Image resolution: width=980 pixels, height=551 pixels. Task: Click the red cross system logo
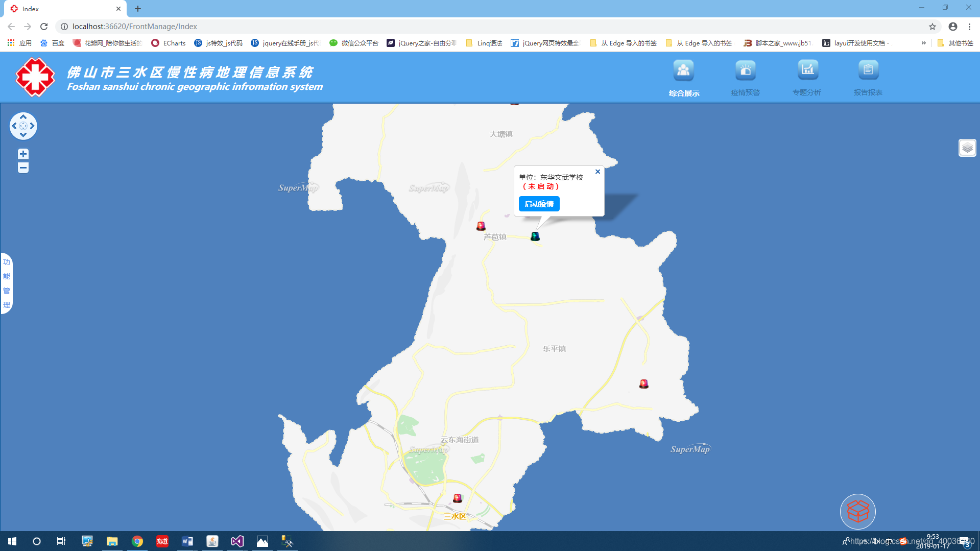(x=35, y=77)
